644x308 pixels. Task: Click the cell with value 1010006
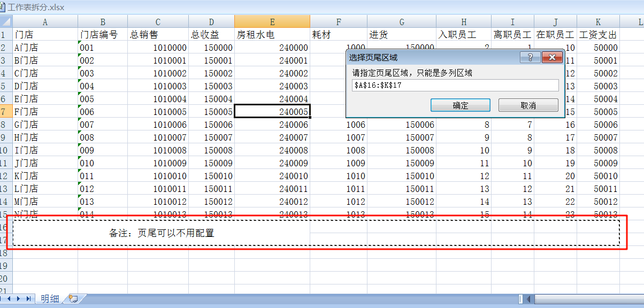pyautogui.click(x=158, y=125)
